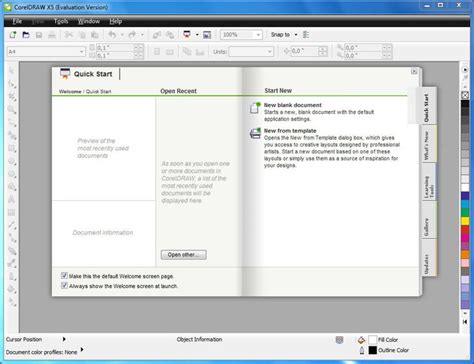474x364 pixels.
Task: Open the Units dropdown
Action: point(270,52)
